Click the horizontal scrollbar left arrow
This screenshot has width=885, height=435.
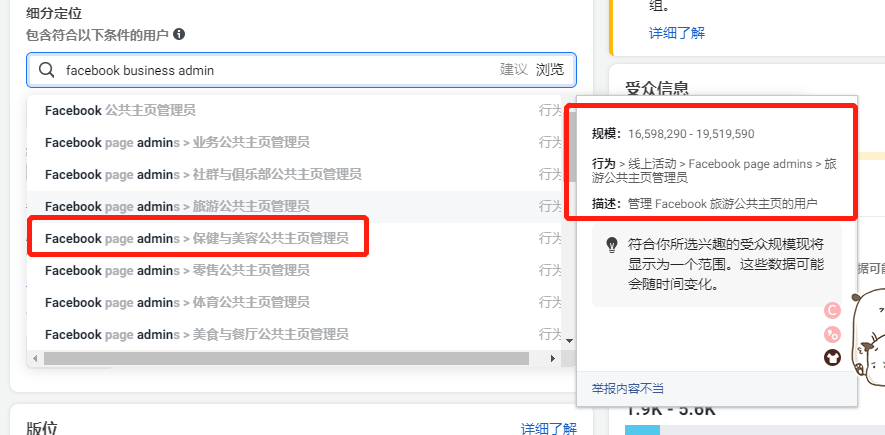(x=35, y=358)
